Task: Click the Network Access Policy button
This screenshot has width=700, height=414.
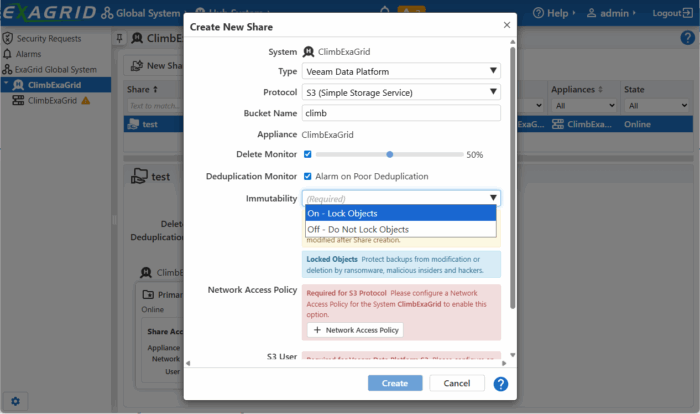Action: (x=355, y=330)
